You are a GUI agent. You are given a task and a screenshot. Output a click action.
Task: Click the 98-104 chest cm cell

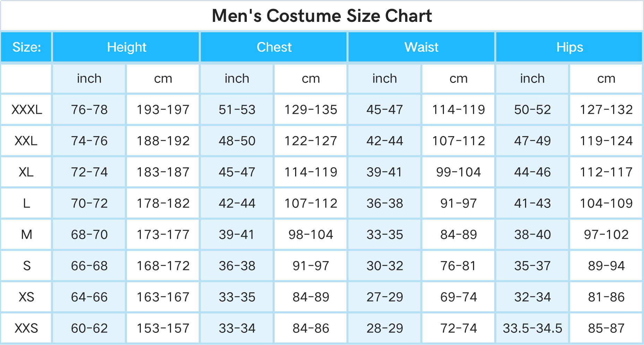(x=311, y=235)
